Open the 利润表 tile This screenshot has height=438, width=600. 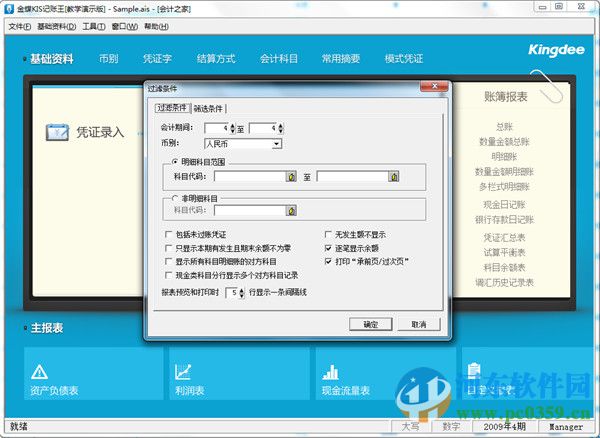point(240,373)
